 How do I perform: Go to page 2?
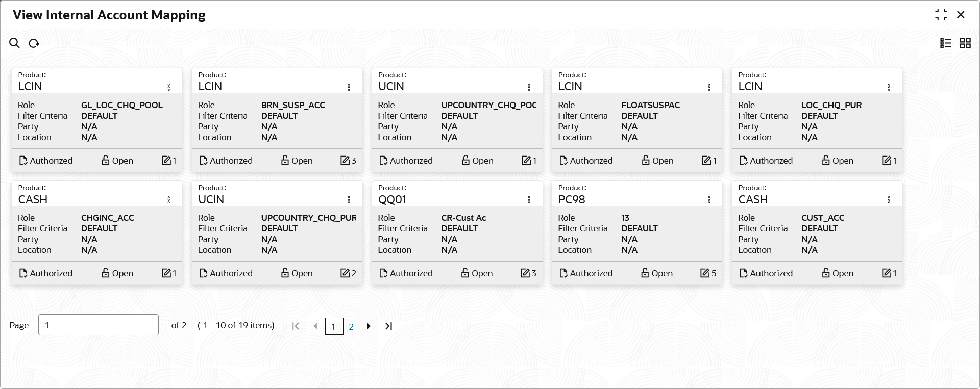coord(351,327)
